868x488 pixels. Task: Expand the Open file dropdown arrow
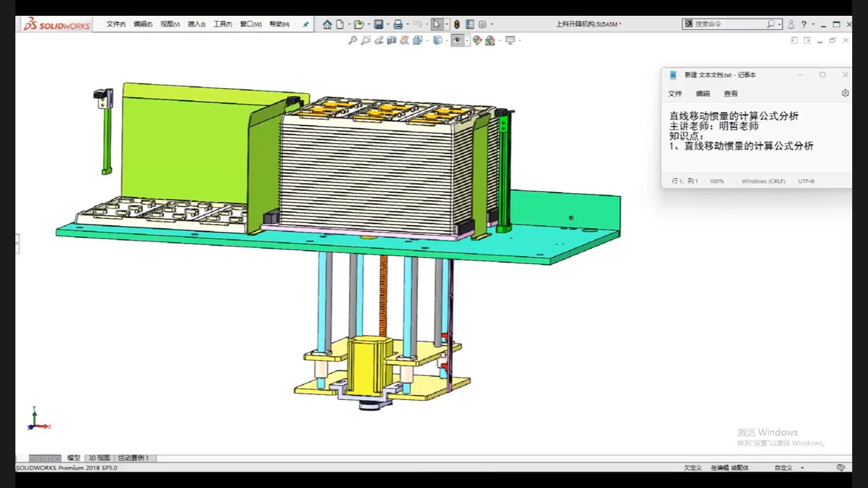click(369, 24)
